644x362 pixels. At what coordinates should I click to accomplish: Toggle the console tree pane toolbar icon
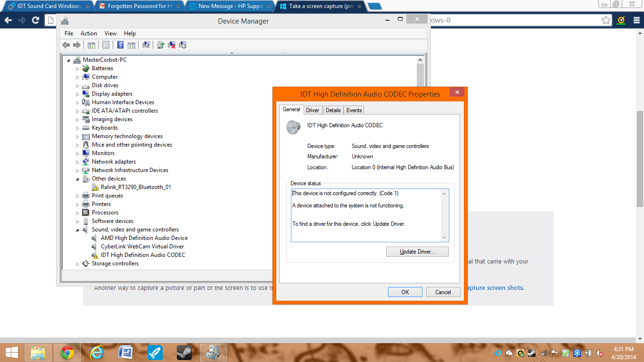click(91, 45)
